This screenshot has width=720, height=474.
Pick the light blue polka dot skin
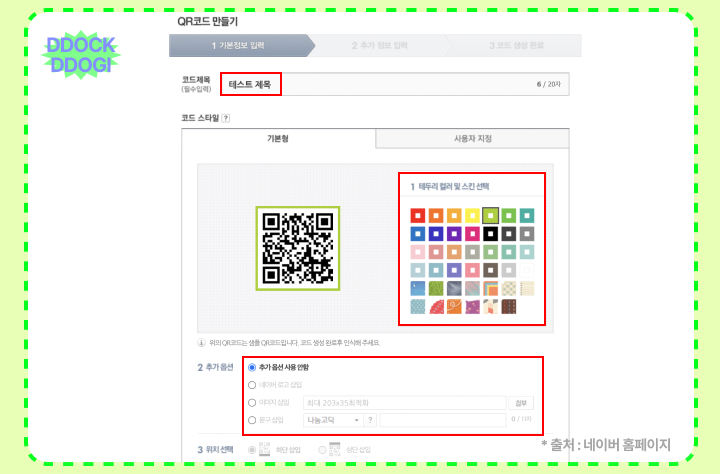click(x=417, y=306)
